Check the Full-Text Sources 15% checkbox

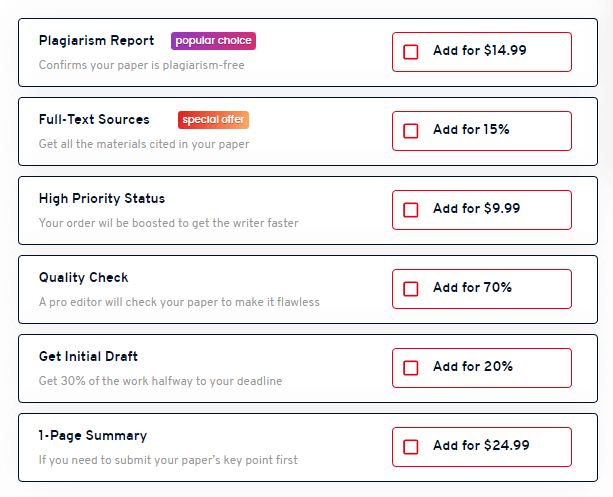(x=410, y=131)
